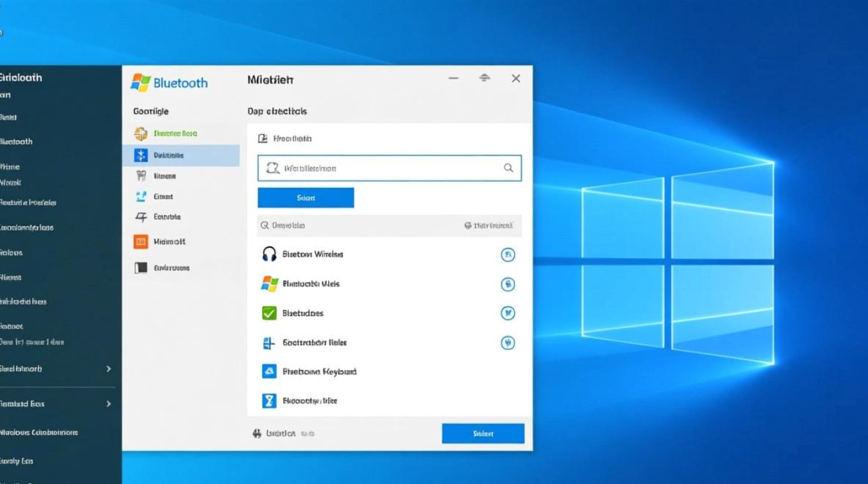Toggle the green checkmark box in device list

tap(269, 314)
